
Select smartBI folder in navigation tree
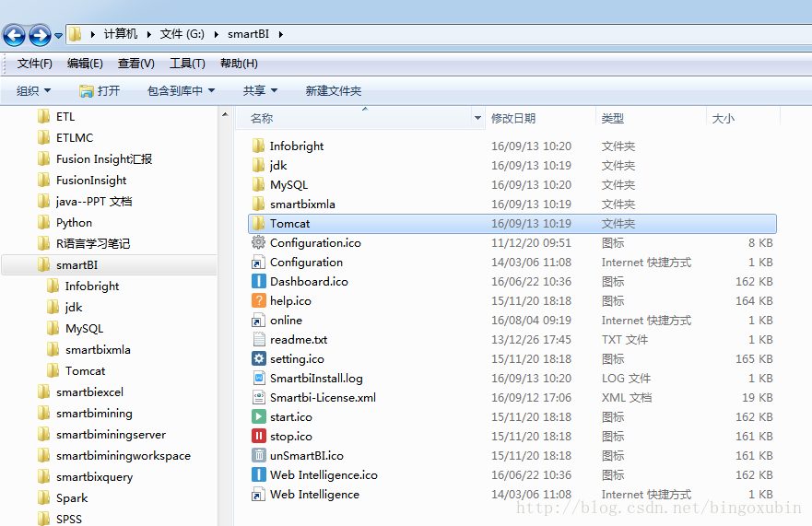[x=110, y=265]
